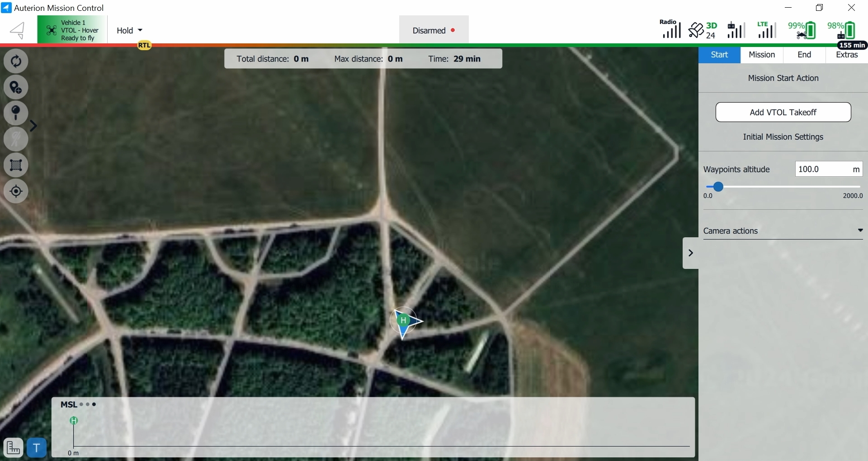Select the add waypoint pin-plus tool
This screenshot has height=461, width=868.
click(x=16, y=87)
